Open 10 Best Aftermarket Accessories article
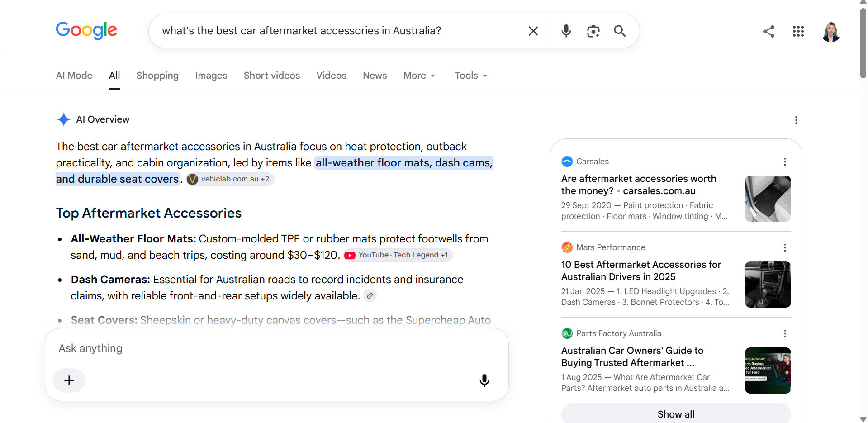Image resolution: width=868 pixels, height=423 pixels. tap(641, 271)
